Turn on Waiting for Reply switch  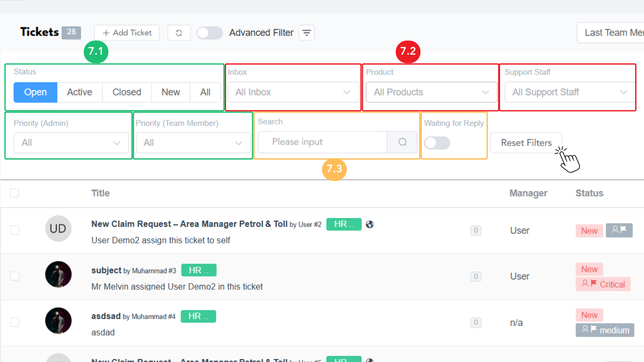(437, 143)
